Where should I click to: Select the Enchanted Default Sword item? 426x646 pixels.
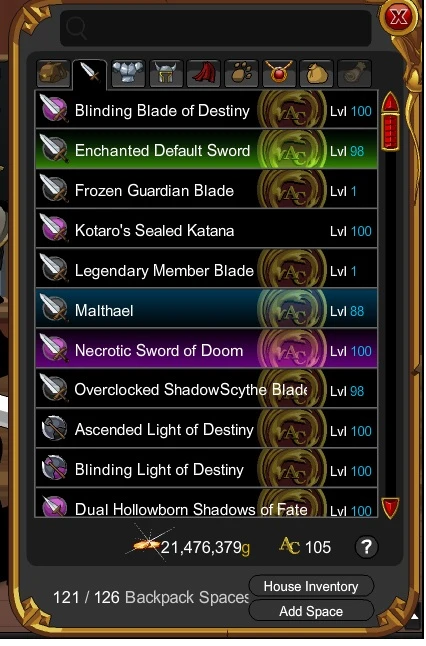pyautogui.click(x=206, y=150)
